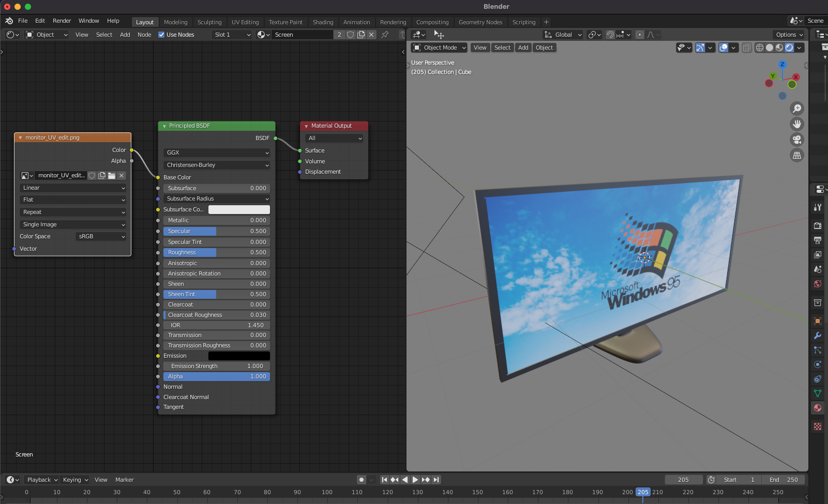Click the viewport zoom magnifier icon
The height and width of the screenshot is (504, 828).
pyautogui.click(x=797, y=108)
